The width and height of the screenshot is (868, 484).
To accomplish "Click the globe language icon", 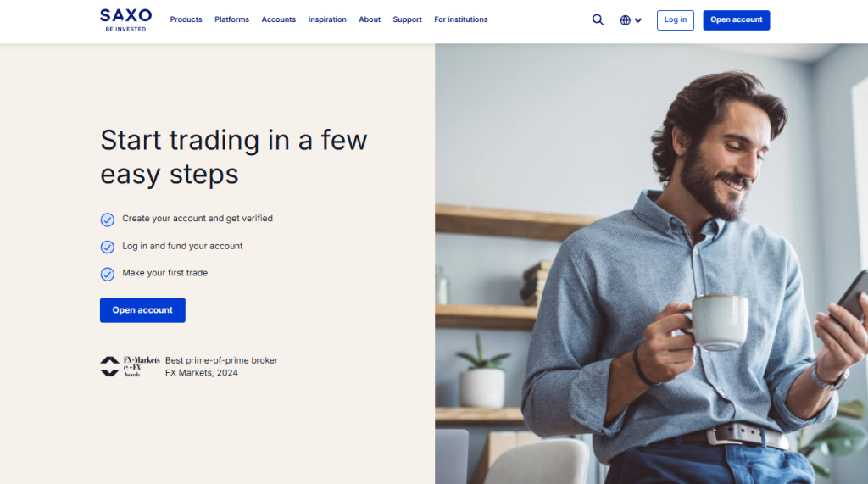I will click(x=626, y=20).
